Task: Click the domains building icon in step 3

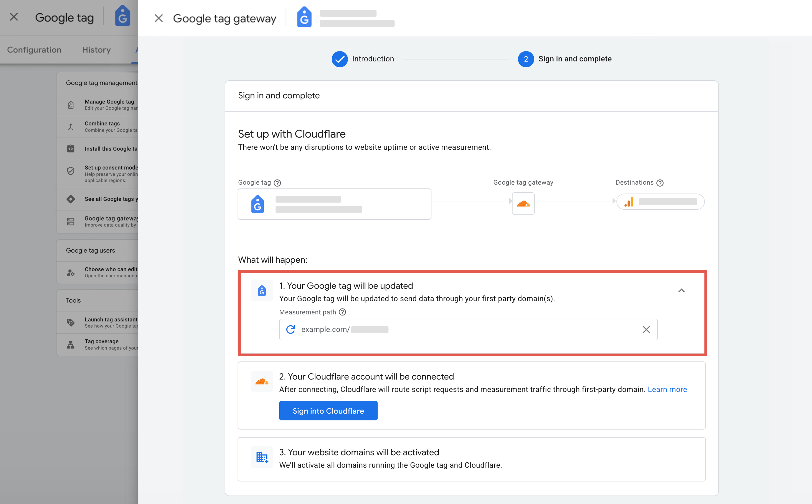Action: pos(262,457)
